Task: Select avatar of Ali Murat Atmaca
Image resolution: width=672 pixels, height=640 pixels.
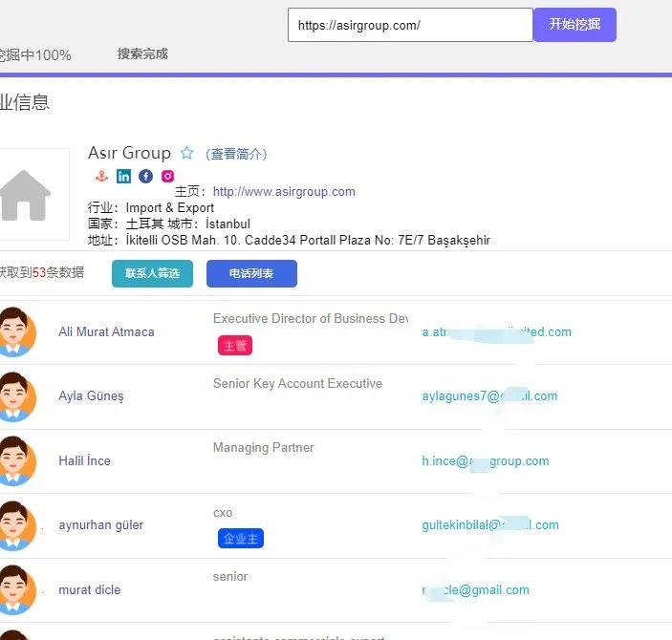Action: [x=16, y=332]
